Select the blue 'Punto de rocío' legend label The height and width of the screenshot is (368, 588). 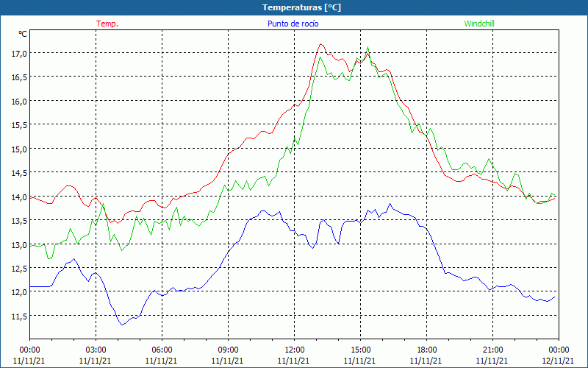pyautogui.click(x=293, y=24)
